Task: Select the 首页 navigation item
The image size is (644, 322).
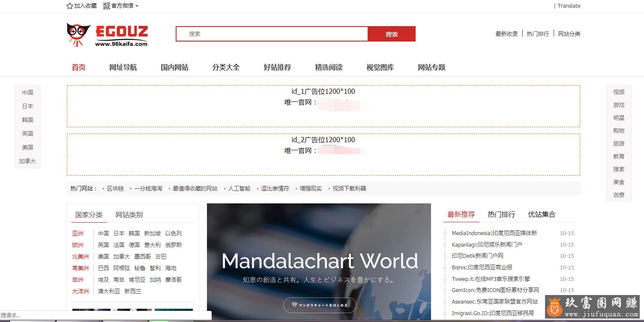Action: click(x=79, y=67)
